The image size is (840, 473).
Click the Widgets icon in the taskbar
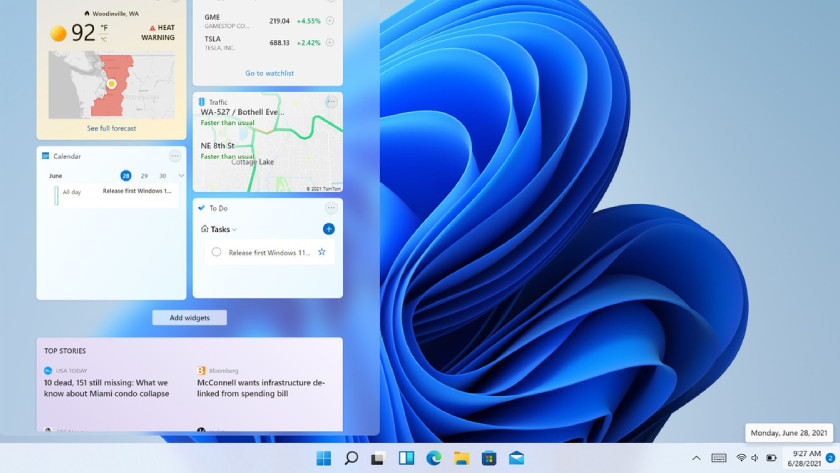coord(406,458)
